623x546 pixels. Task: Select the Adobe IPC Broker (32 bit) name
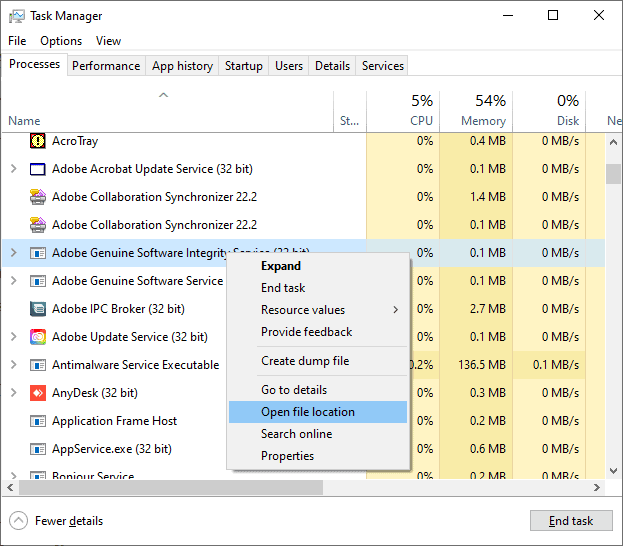click(118, 309)
